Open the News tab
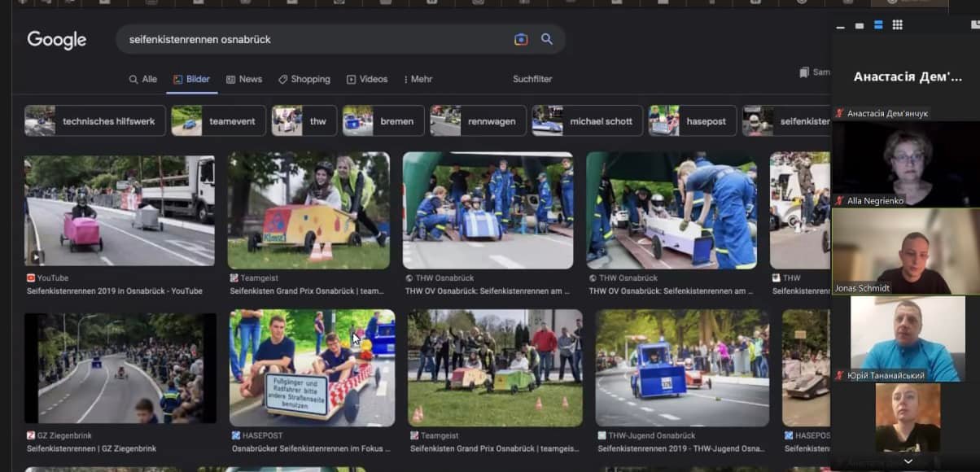Image resolution: width=980 pixels, height=472 pixels. [x=244, y=79]
